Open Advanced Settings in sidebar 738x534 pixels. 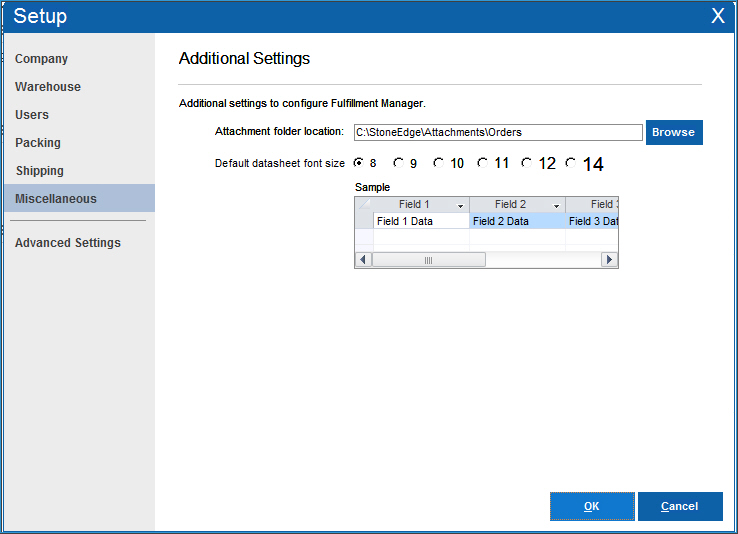[x=68, y=243]
